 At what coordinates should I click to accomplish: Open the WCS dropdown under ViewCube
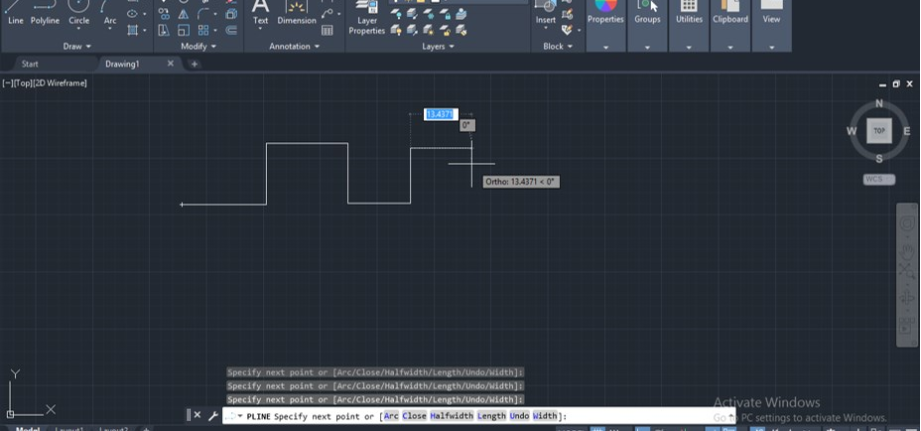point(879,179)
